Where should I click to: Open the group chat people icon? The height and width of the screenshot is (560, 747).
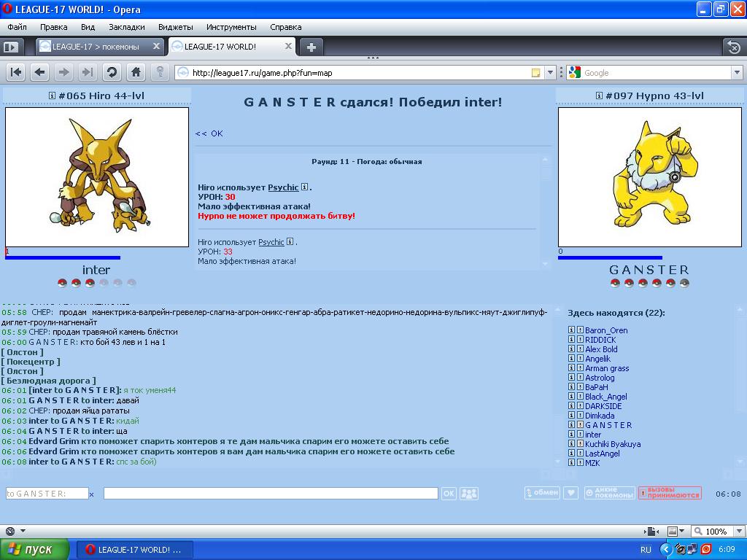click(469, 494)
